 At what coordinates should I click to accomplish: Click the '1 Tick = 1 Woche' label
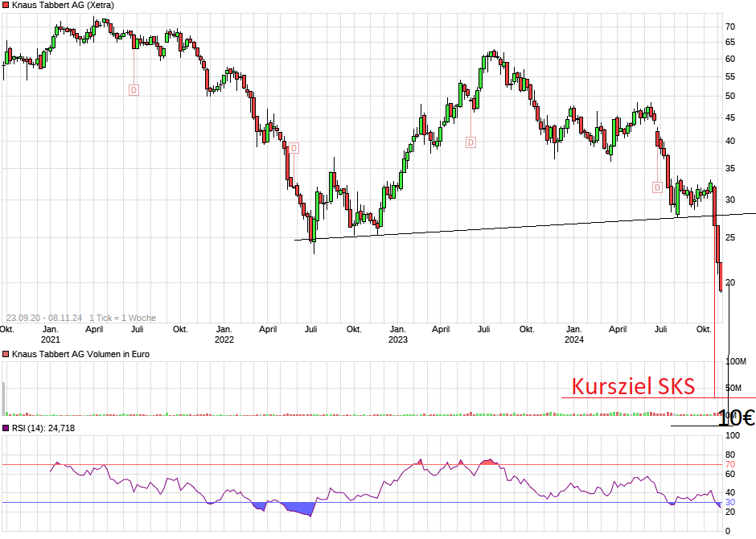tap(122, 319)
